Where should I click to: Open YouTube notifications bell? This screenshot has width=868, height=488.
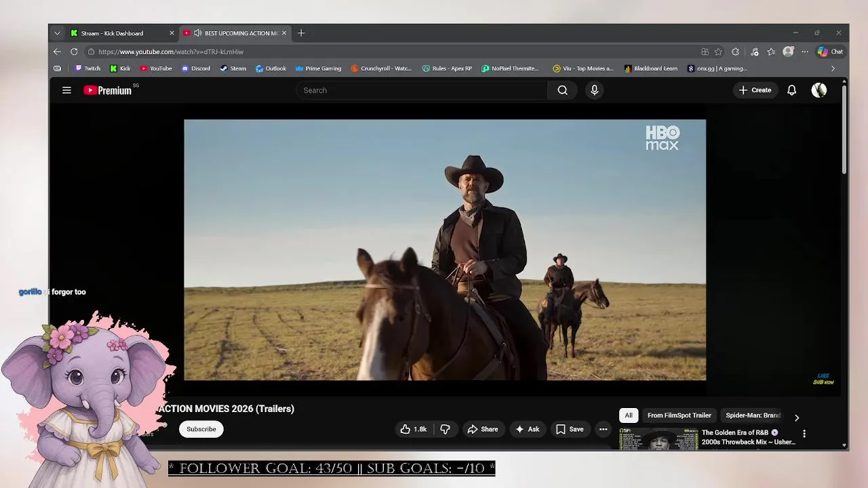point(791,90)
